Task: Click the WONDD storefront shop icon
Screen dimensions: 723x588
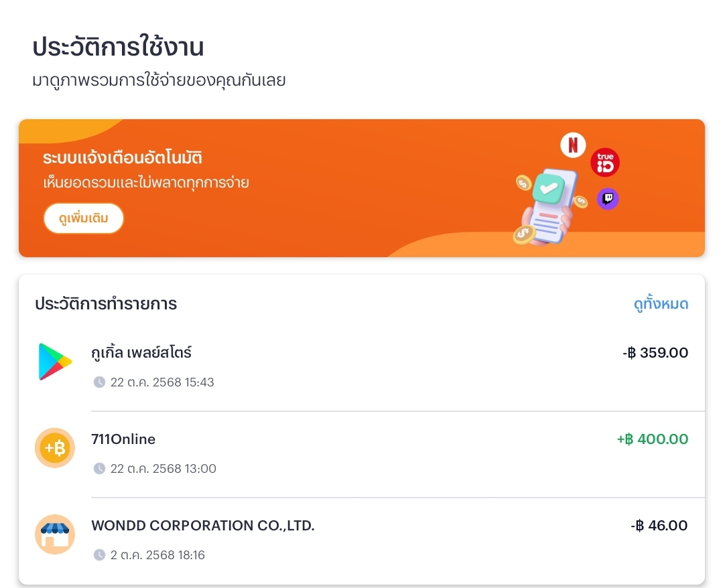Action: 55,534
